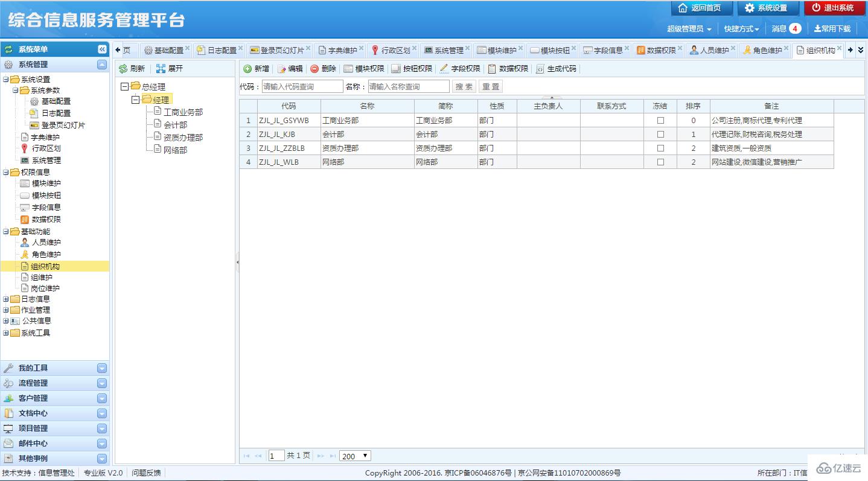Click 行政区划 map pin icon in sidebar
The height and width of the screenshot is (481, 868).
(25, 148)
